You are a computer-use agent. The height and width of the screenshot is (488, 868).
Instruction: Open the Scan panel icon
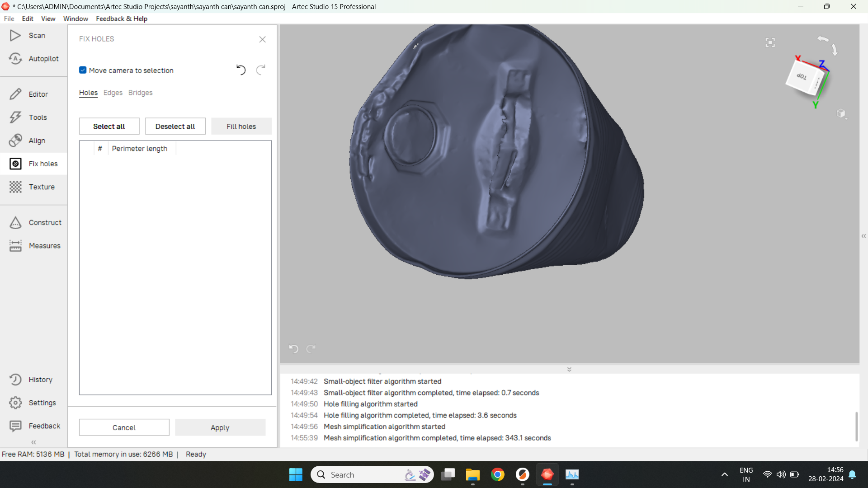coord(15,35)
